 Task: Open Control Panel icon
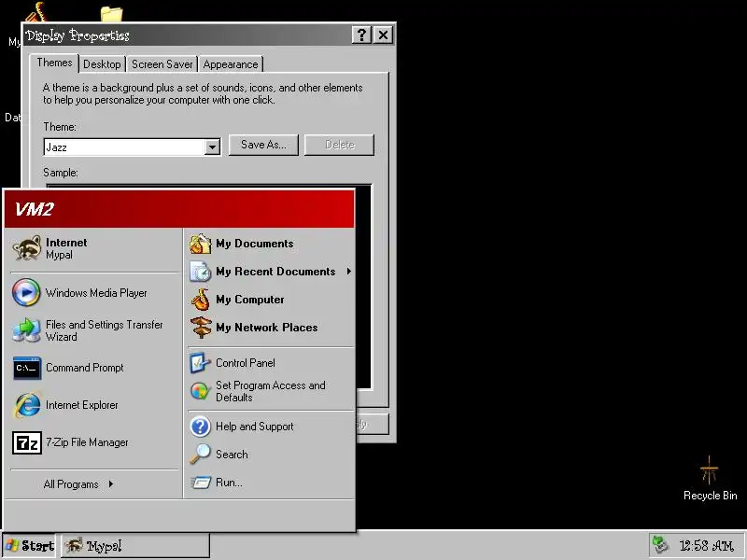click(x=200, y=363)
